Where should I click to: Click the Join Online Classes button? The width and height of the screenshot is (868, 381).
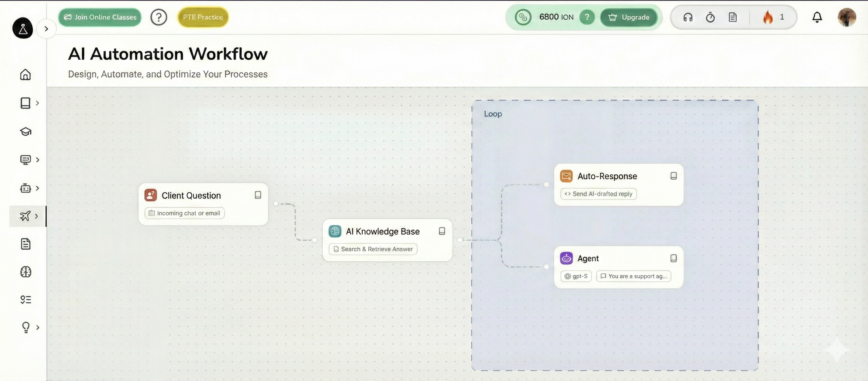pyautogui.click(x=100, y=17)
